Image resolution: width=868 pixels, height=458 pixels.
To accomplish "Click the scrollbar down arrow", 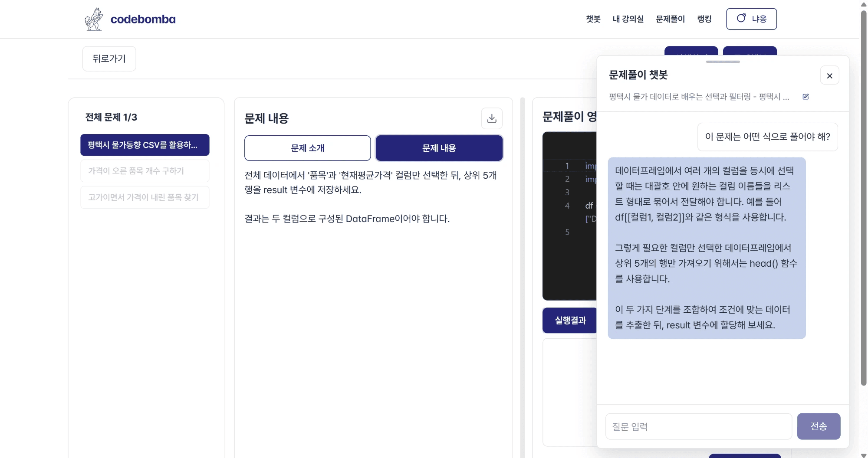I will 864,455.
